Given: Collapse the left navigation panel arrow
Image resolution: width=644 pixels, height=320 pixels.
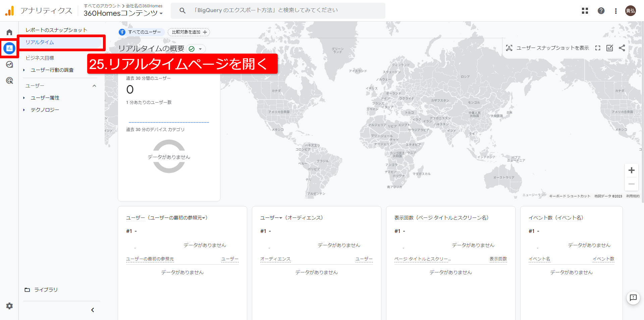Looking at the screenshot, I should pyautogui.click(x=93, y=310).
